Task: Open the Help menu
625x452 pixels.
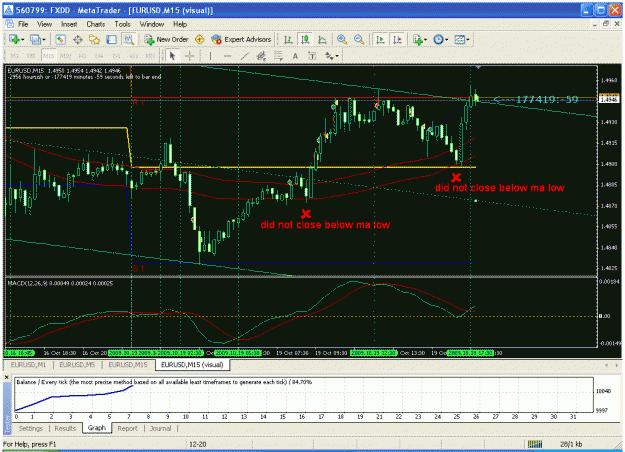Action: [x=180, y=24]
